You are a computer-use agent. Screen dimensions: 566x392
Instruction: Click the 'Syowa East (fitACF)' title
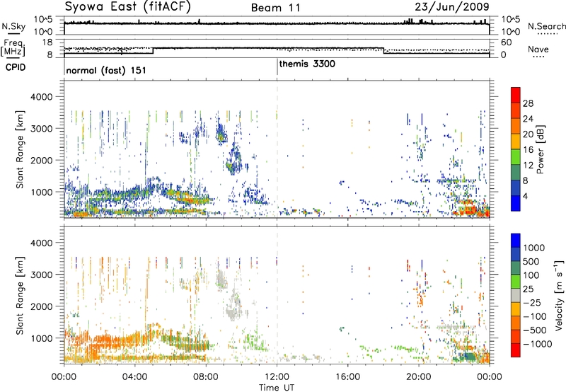tap(128, 6)
